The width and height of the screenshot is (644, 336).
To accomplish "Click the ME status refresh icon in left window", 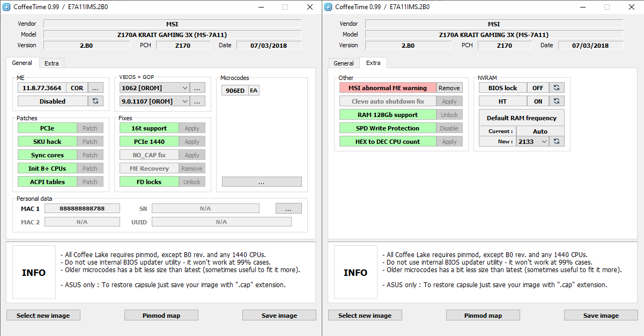I will tap(95, 101).
